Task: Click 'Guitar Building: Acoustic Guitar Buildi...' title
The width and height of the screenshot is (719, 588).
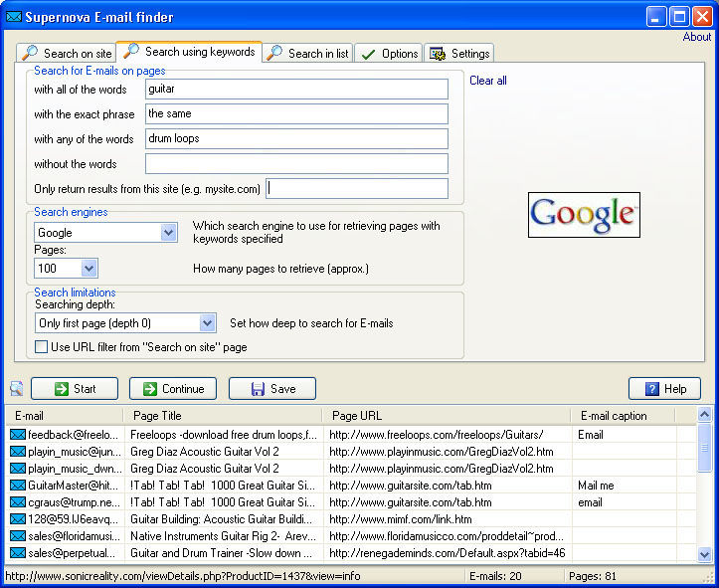Action: pos(221,519)
